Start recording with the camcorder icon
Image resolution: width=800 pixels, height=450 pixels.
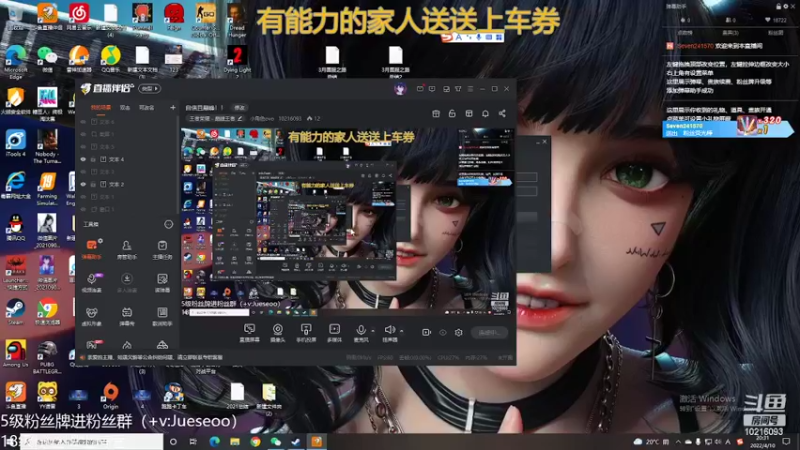[x=426, y=333]
